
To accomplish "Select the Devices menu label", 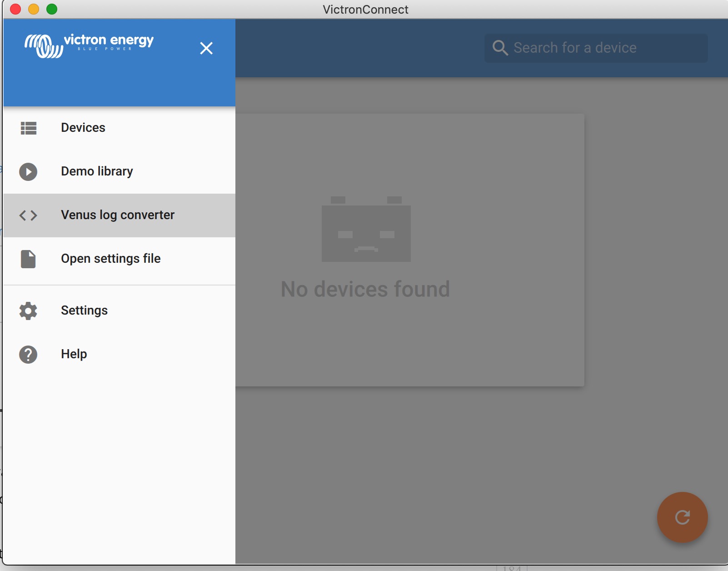I will (83, 128).
